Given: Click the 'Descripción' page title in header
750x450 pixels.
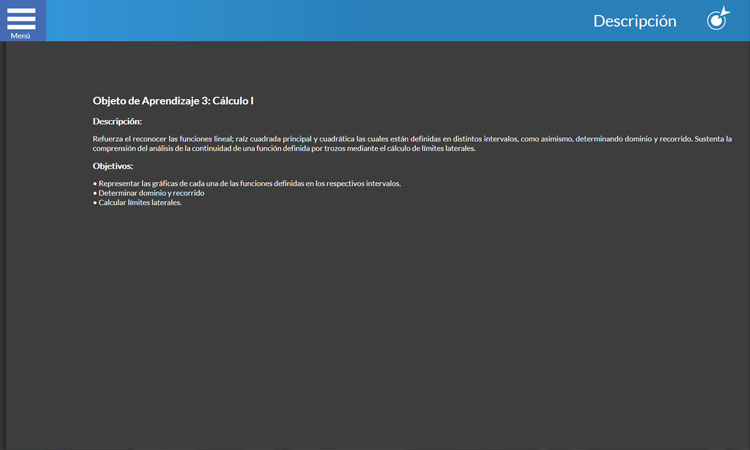Looking at the screenshot, I should tap(634, 21).
